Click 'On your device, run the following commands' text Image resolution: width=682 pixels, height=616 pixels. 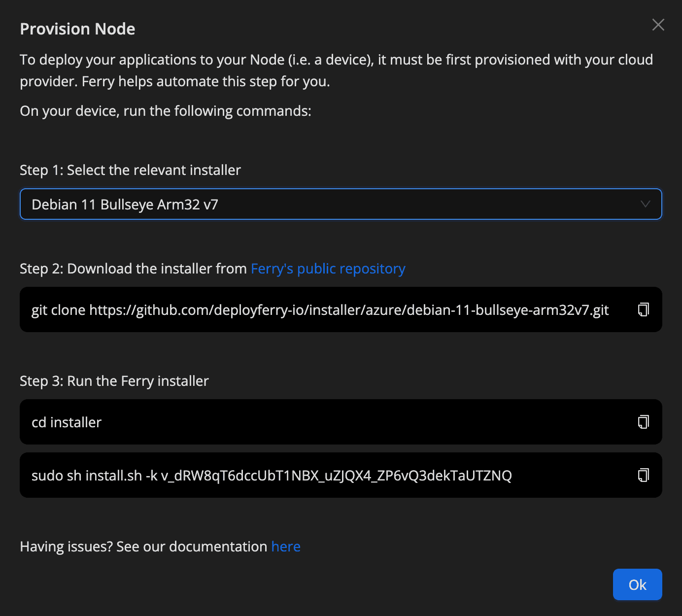point(166,111)
